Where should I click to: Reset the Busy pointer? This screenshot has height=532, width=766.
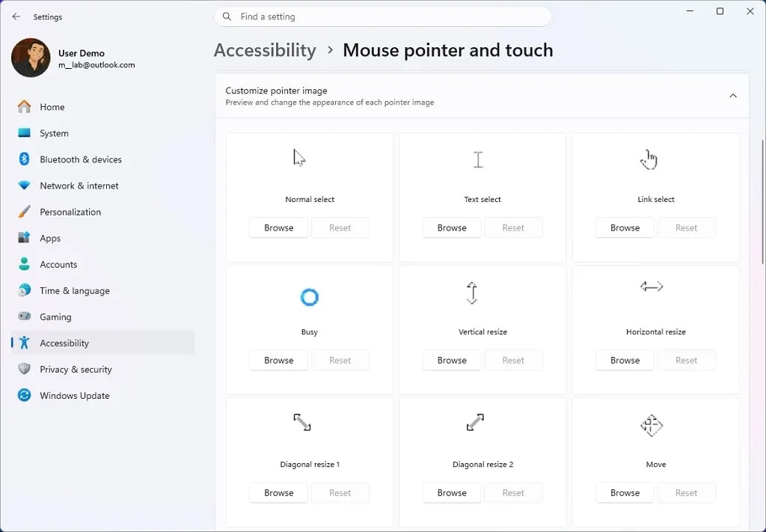[x=340, y=360]
